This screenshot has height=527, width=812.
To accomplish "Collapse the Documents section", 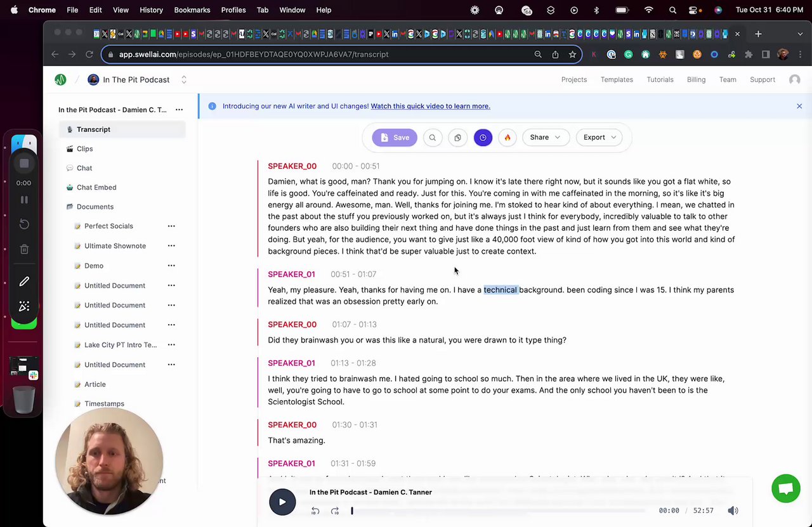I will coord(95,207).
